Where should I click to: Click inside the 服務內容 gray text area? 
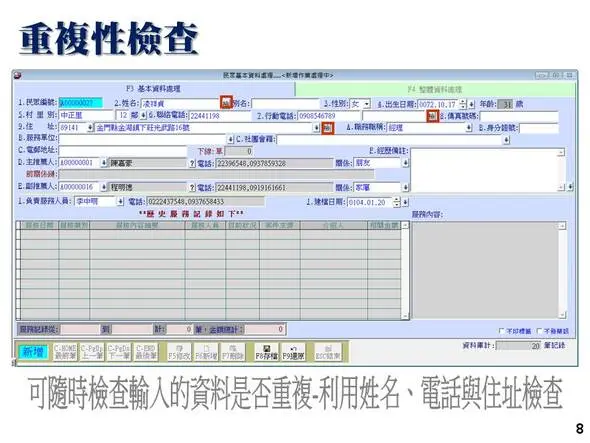click(485, 270)
